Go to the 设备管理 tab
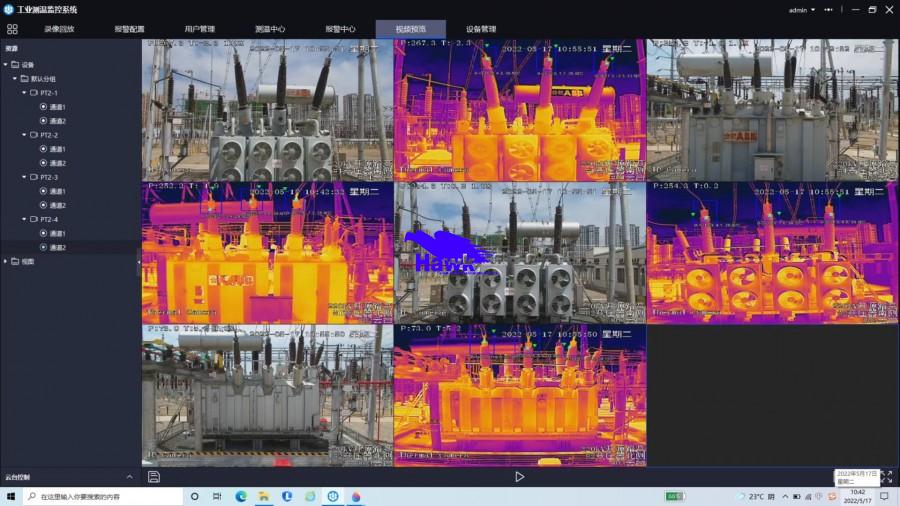The image size is (900, 506). coord(481,29)
